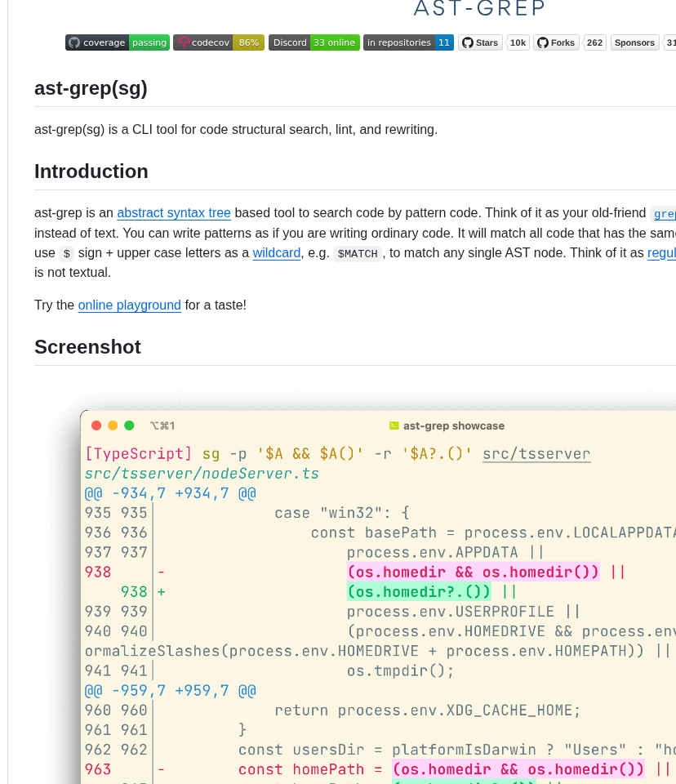Viewport: 676px width, 784px height.
Task: Click the 'is a CLI tool' description
Action: tap(236, 130)
